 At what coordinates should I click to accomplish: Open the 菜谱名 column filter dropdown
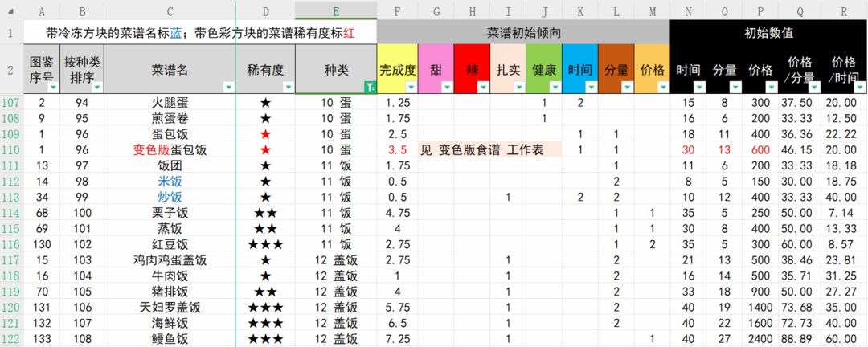pos(229,87)
